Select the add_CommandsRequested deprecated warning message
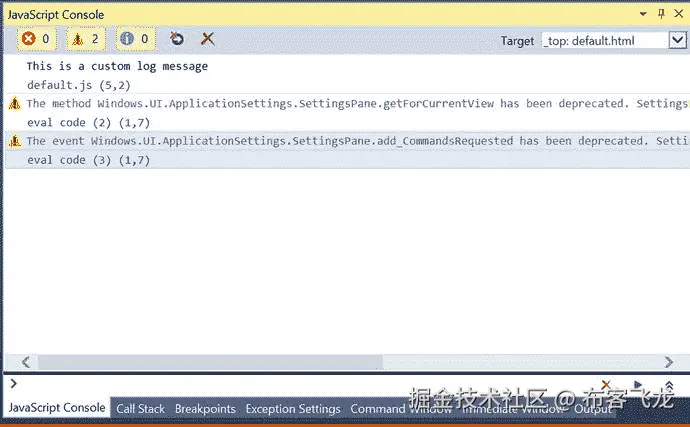The height and width of the screenshot is (427, 690). pos(356,141)
